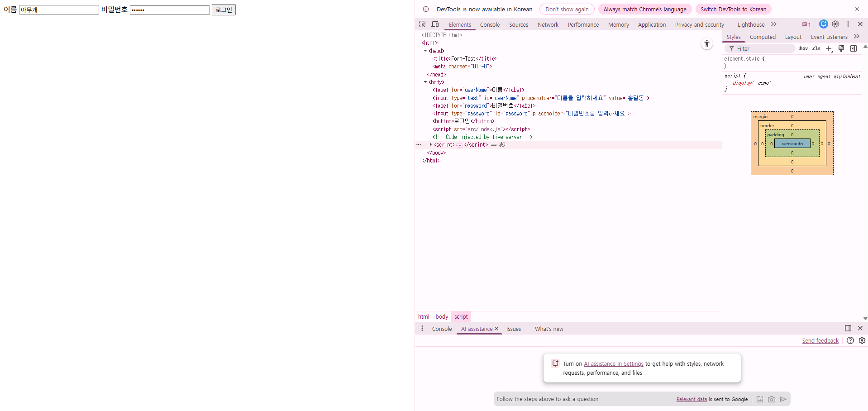Screen dimensions: 868x411
Task: Open the Computed styles tab
Action: 762,37
